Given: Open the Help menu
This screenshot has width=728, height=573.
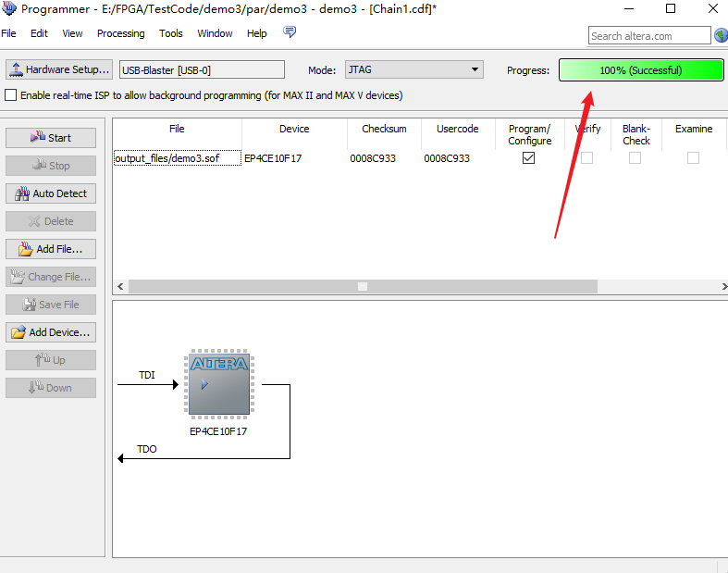Looking at the screenshot, I should (x=257, y=33).
